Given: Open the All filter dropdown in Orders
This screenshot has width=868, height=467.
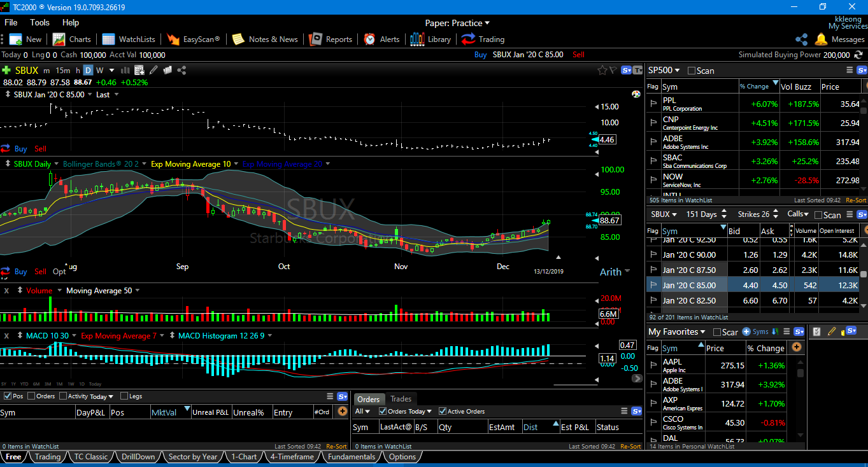Looking at the screenshot, I should tap(362, 411).
